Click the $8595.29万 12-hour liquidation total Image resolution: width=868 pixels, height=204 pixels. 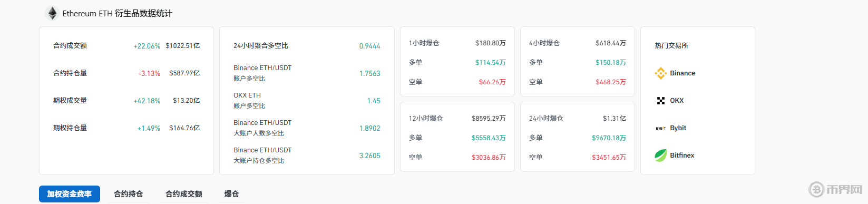(x=489, y=119)
